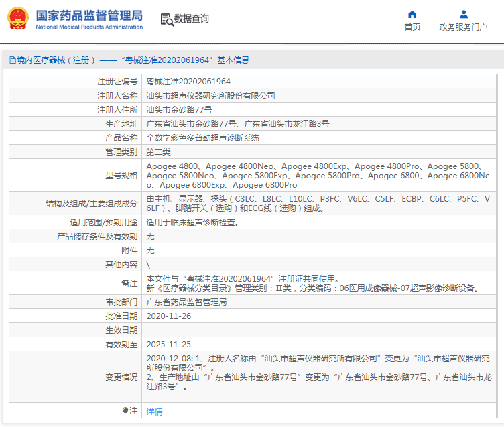Click 汕头市超声仪器研究所股份有限公司 value
This screenshot has width=504, height=427.
pyautogui.click(x=211, y=95)
